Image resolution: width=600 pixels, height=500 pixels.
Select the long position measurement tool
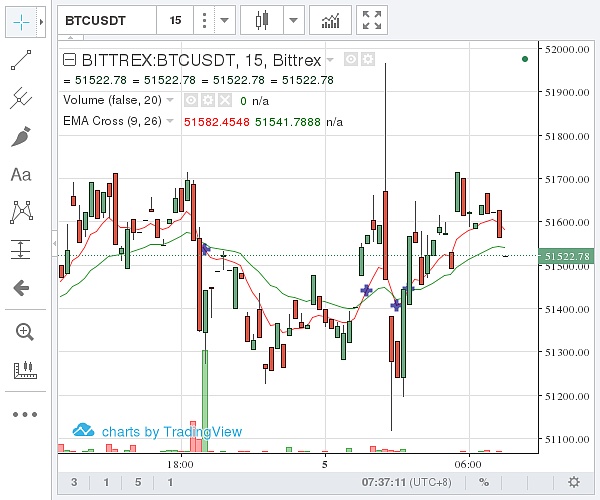[21, 249]
